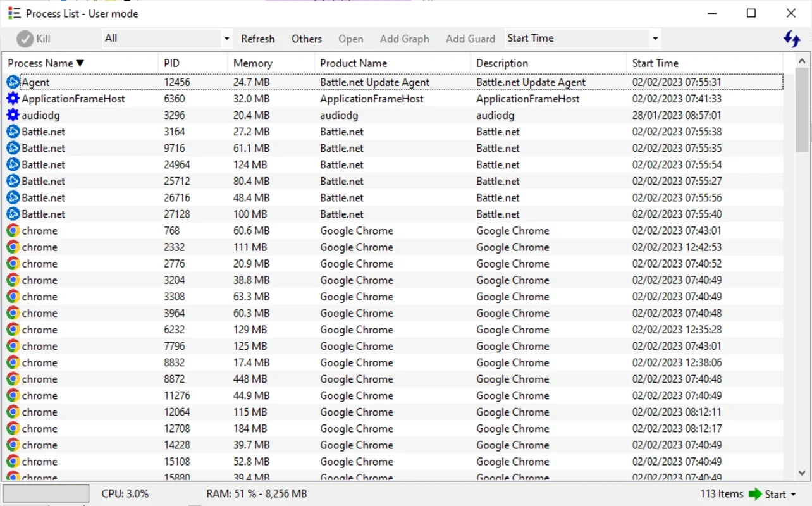The image size is (812, 506).
Task: Click the green Start arrow icon
Action: (755, 494)
